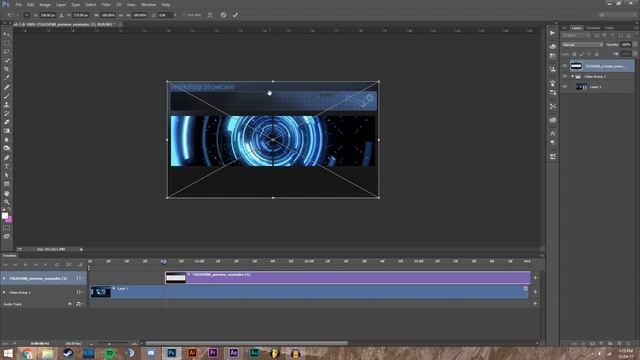Open the Window menu
The image size is (640, 360).
(148, 4)
